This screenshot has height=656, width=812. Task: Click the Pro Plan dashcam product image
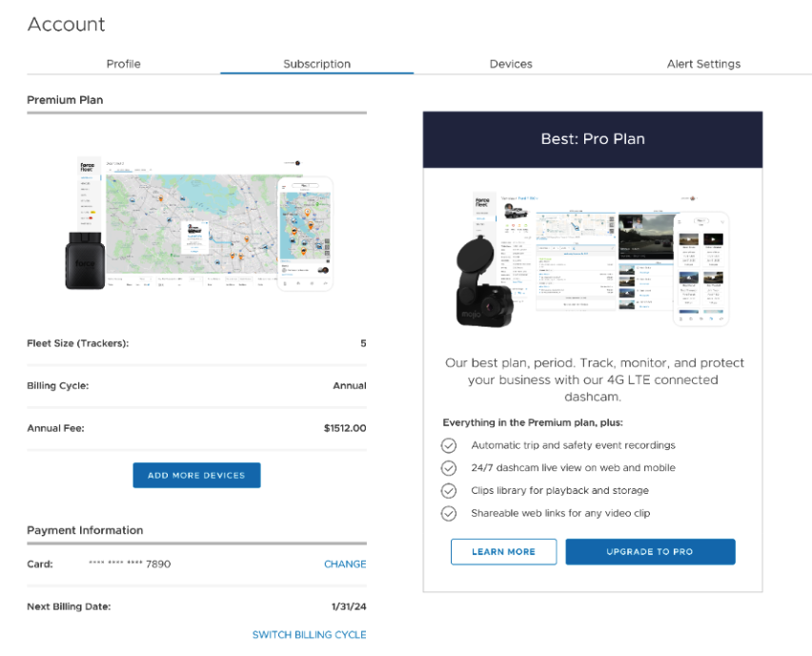[593, 260]
